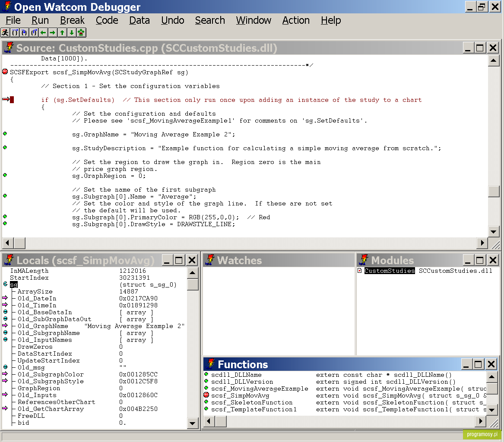Toggle the red breakpoint for scsf_SimpMovAvg in Functions

[x=206, y=395]
